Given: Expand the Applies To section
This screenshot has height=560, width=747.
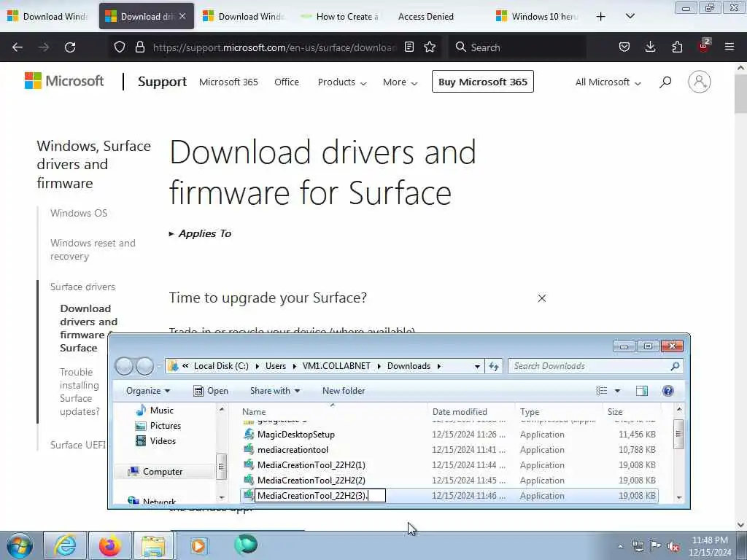Looking at the screenshot, I should pyautogui.click(x=200, y=233).
